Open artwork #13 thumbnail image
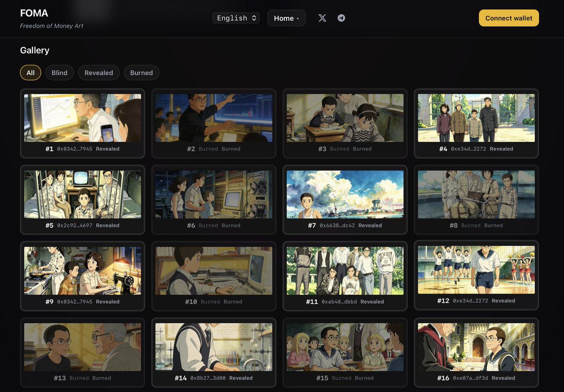Viewport: 564px width, 392px height. tap(83, 347)
